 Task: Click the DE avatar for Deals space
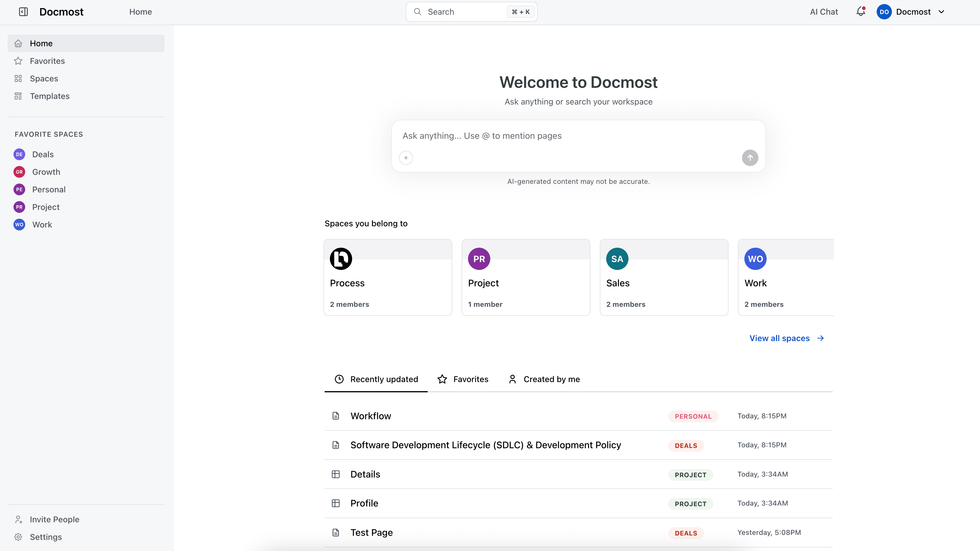coord(19,155)
